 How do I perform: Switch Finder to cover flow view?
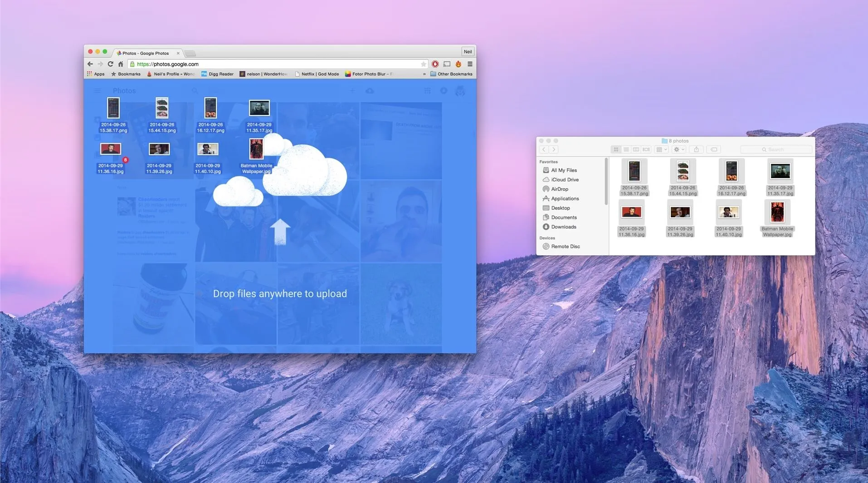646,149
